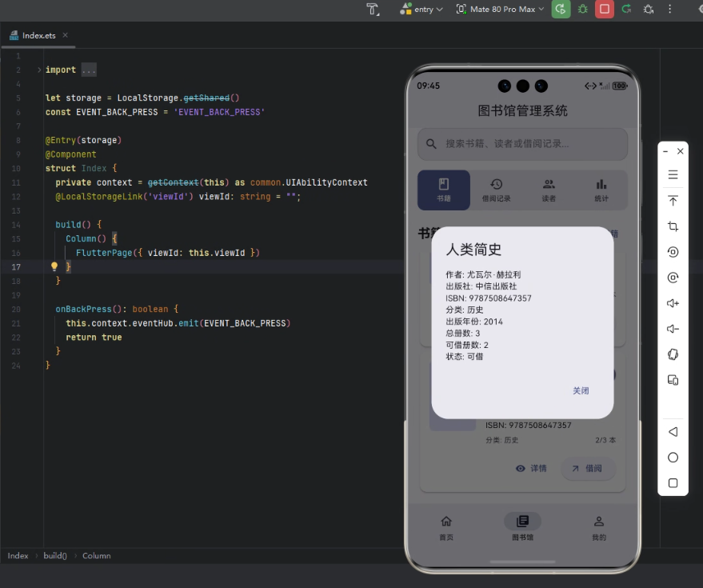Click the attach debugger icon
Viewport: 703px width, 588px height.
tap(649, 10)
